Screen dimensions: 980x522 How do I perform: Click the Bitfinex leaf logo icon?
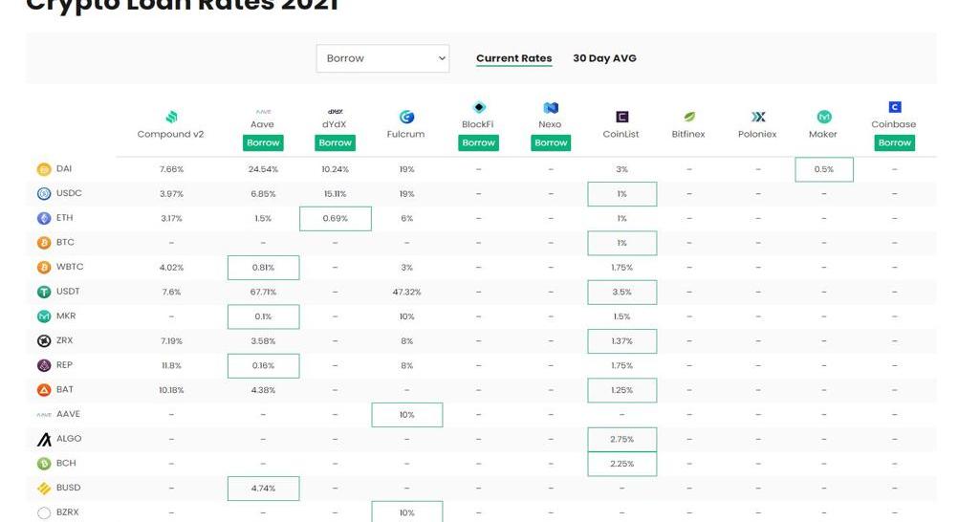click(x=688, y=117)
